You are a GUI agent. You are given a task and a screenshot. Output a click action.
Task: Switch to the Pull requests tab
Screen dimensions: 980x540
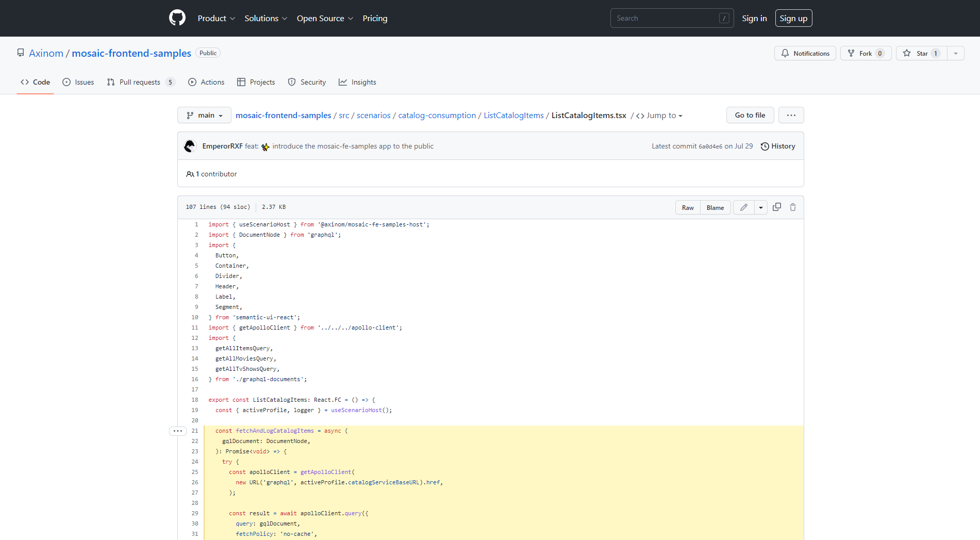point(140,81)
